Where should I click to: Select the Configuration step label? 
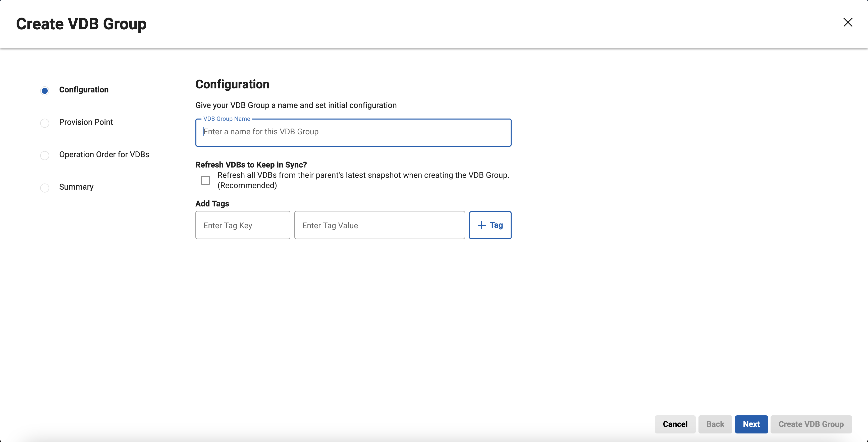point(84,90)
